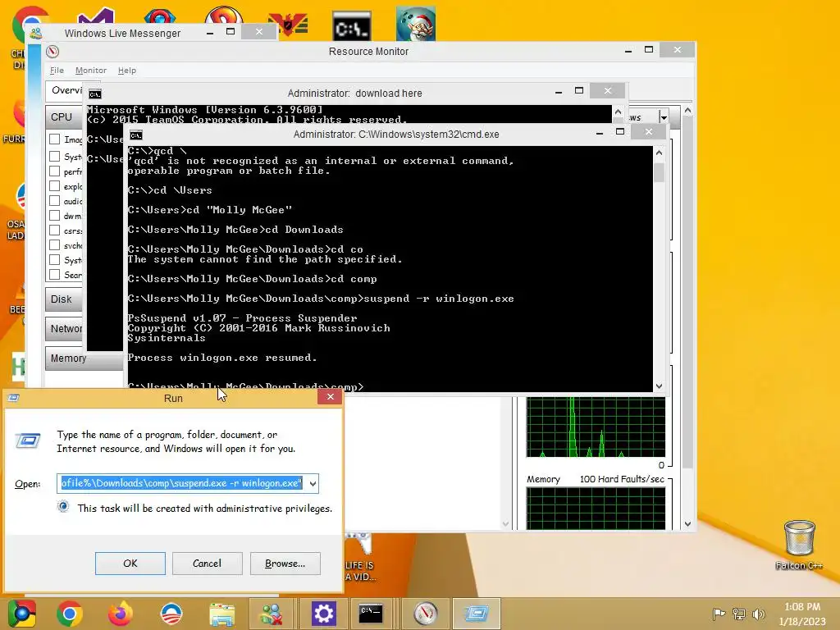840x630 pixels.
Task: Switch to Windows Live Messenger taskbar icon
Action: point(272,614)
